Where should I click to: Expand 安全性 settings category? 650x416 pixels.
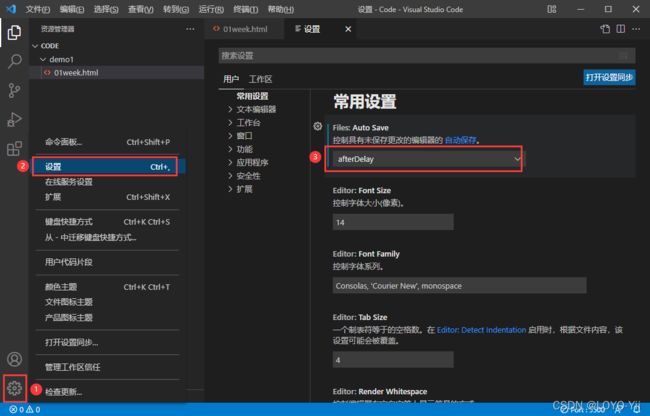244,176
